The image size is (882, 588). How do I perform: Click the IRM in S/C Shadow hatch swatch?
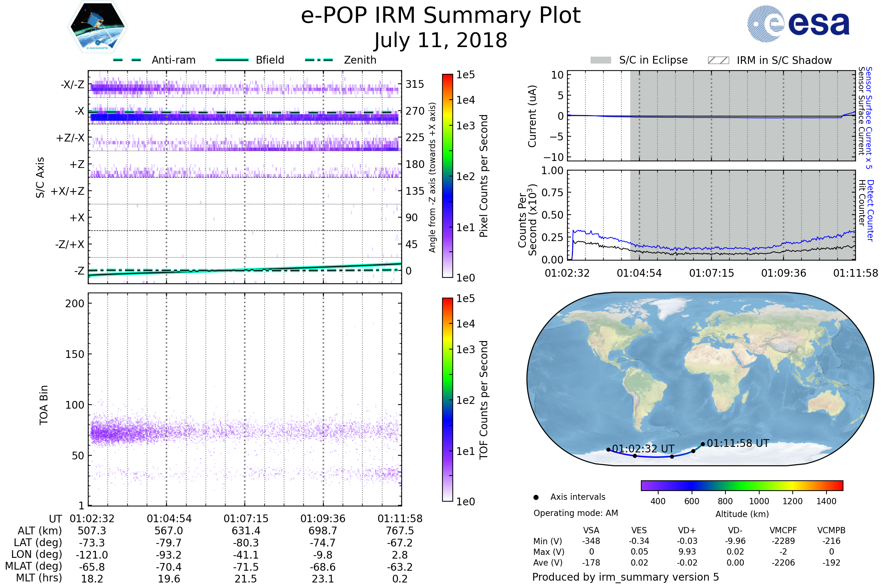718,60
